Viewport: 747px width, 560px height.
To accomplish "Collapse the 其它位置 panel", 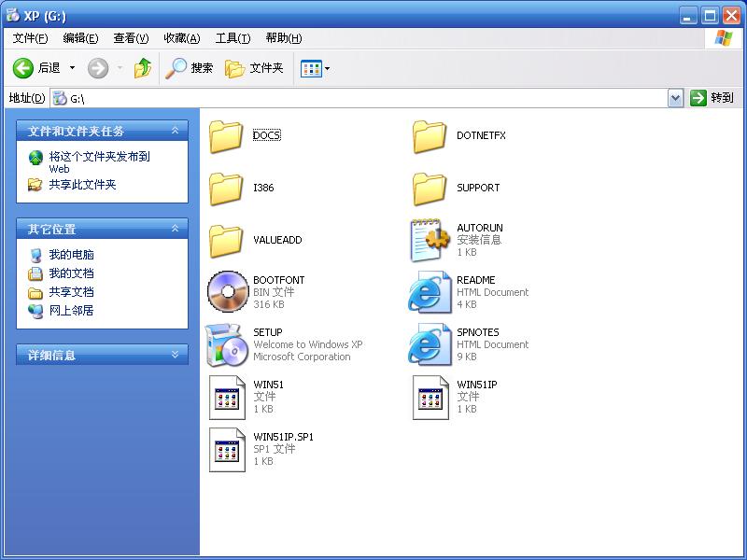I will [x=175, y=229].
